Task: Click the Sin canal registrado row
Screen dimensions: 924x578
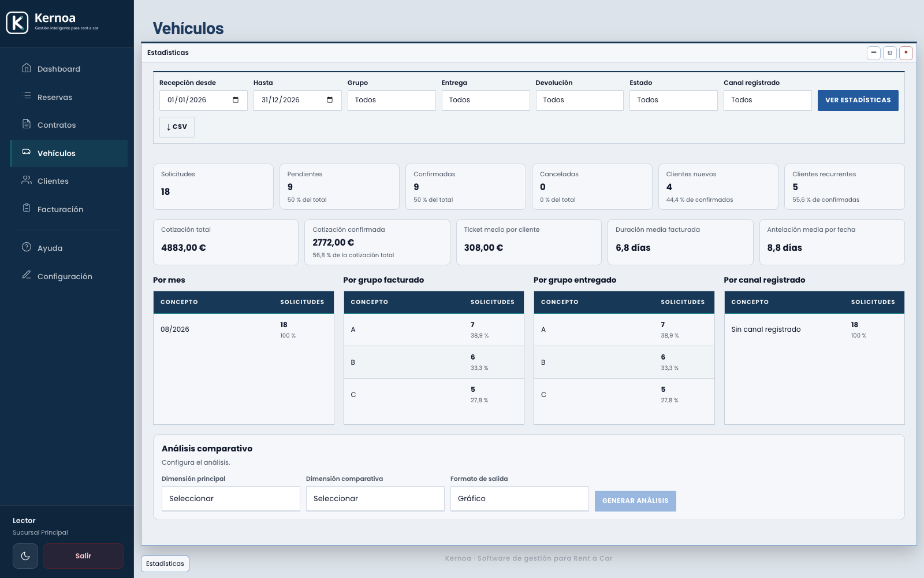Action: 814,329
